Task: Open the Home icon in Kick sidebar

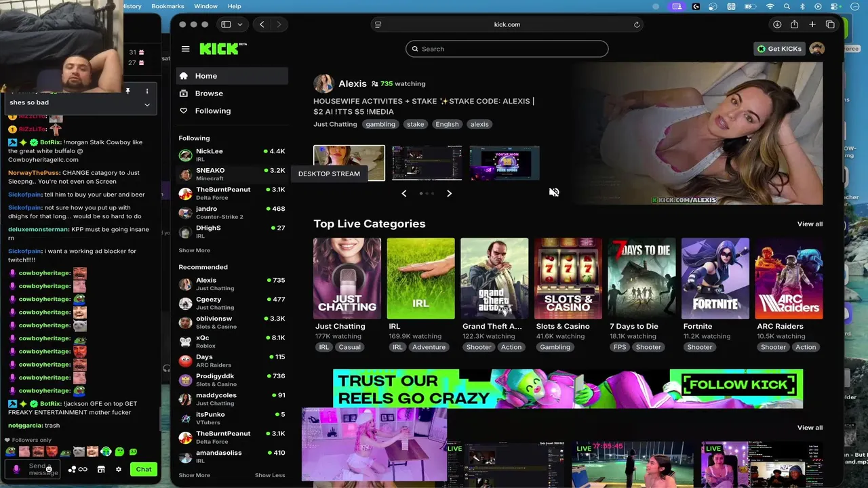Action: [184, 76]
